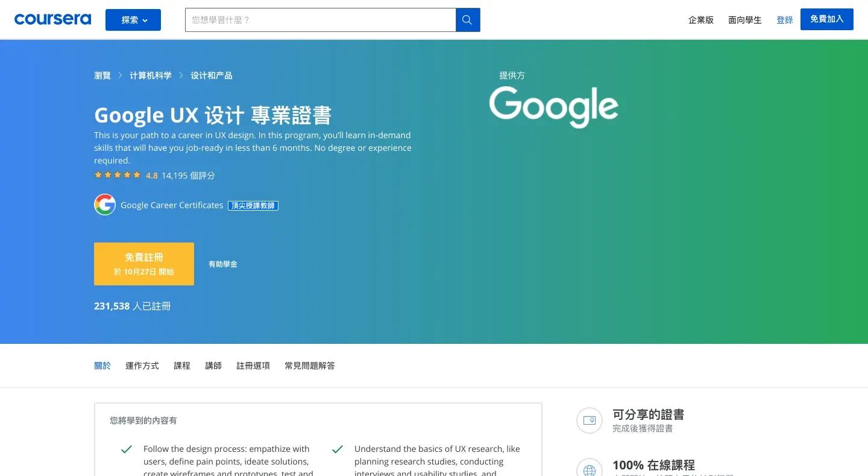
Task: Click the 14,195 個評分 ratings text
Action: [x=188, y=176]
